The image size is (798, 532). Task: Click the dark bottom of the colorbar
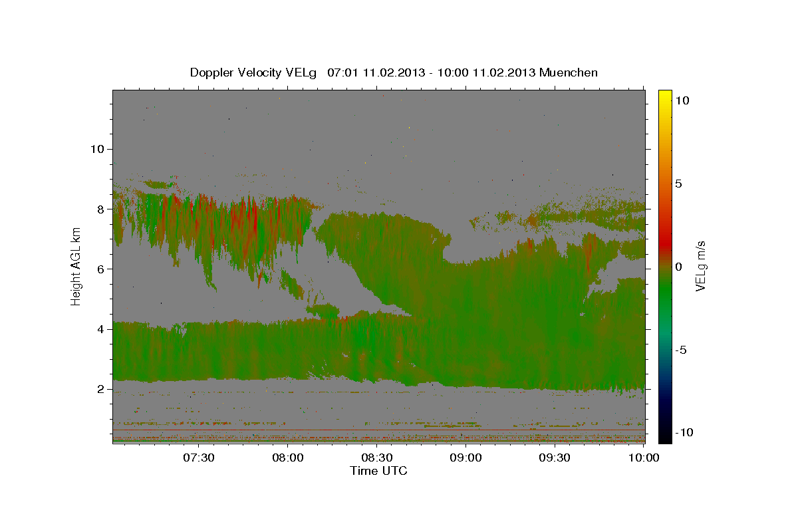[664, 436]
